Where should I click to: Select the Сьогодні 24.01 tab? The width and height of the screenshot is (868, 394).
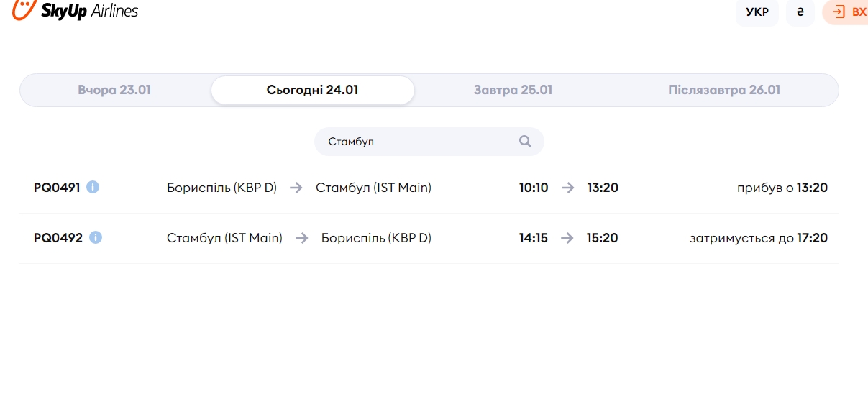click(312, 91)
